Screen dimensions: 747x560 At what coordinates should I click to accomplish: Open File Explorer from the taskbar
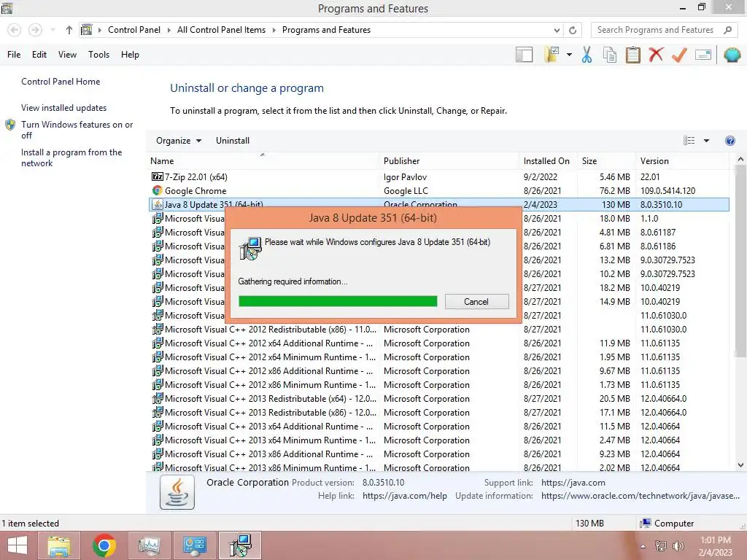tap(59, 545)
